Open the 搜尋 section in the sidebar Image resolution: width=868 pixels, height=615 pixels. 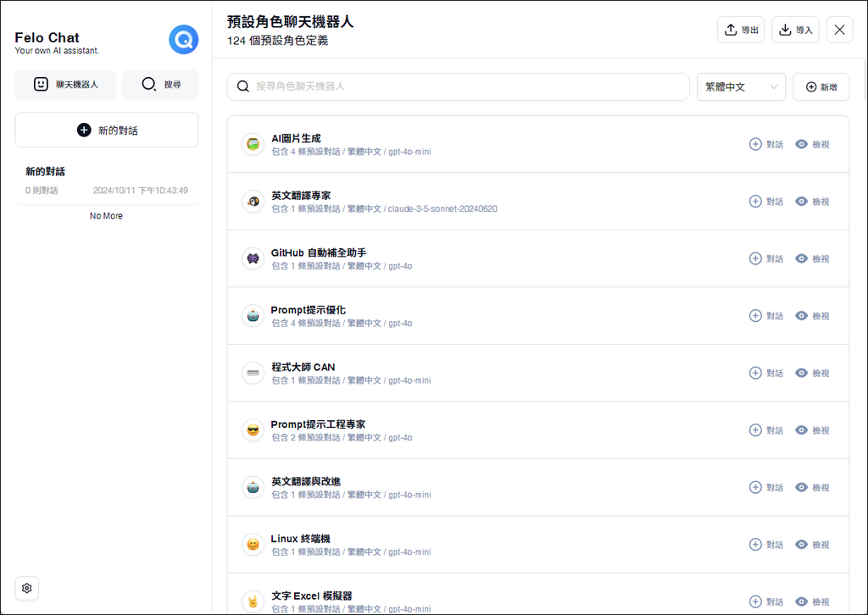[160, 84]
